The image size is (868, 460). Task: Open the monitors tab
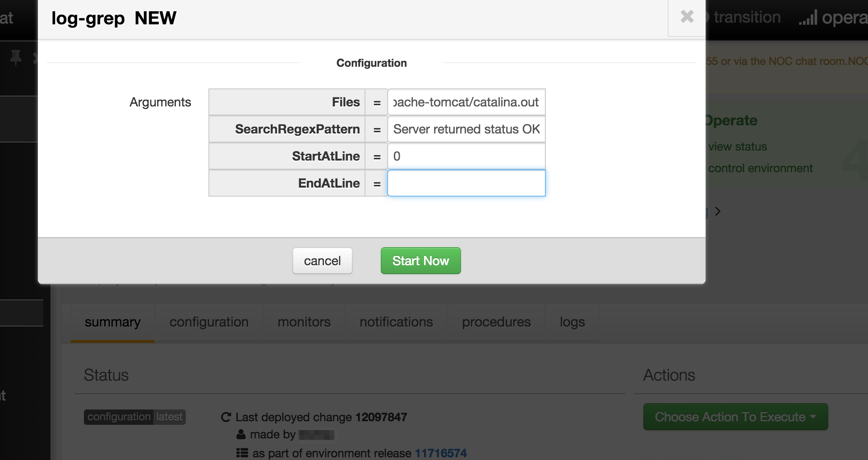[304, 322]
